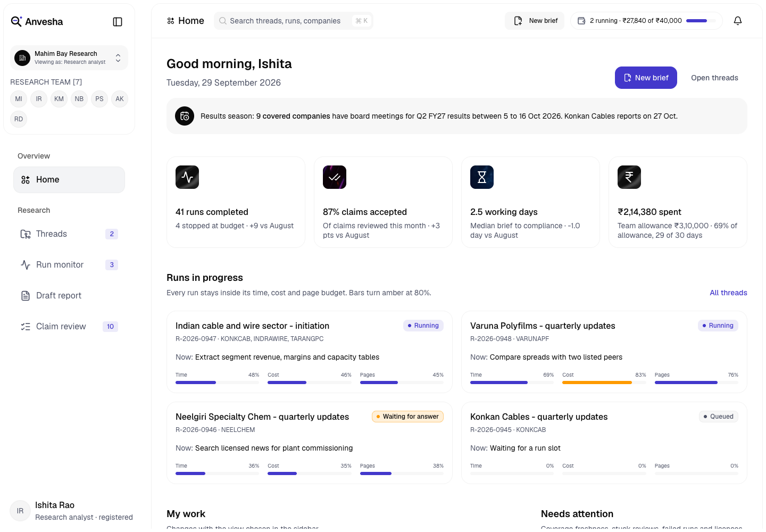This screenshot has height=532, width=766.
Task: Open notifications bell
Action: tap(738, 21)
